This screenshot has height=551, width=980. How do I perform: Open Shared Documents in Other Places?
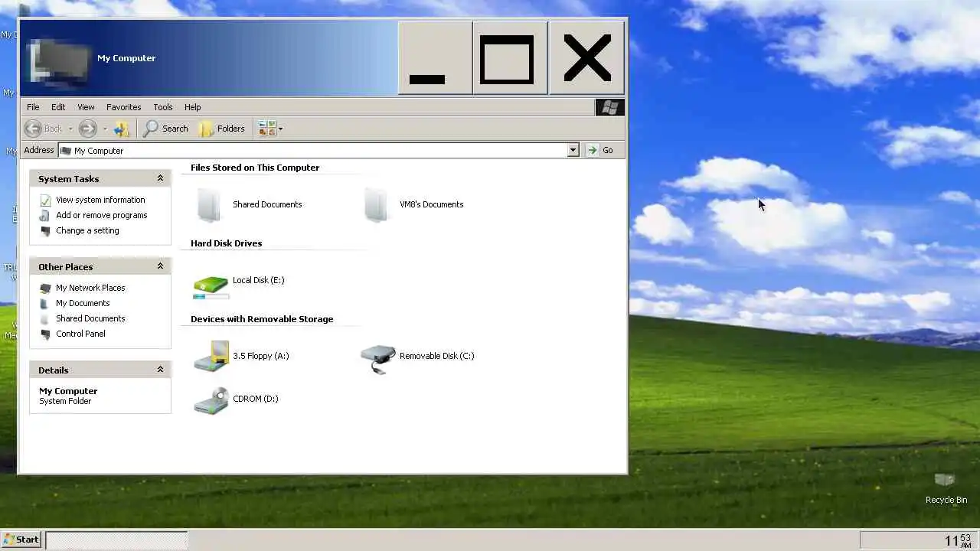point(90,318)
